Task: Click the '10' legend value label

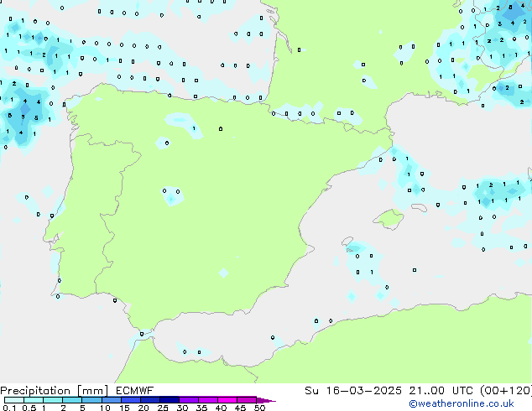Action: pos(105,408)
